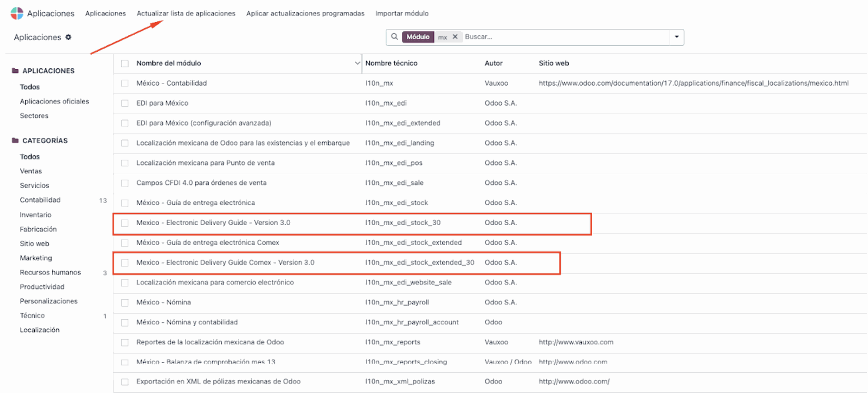Click the CATEGORÍAS folder icon in sidebar
The image size is (868, 393).
click(15, 140)
